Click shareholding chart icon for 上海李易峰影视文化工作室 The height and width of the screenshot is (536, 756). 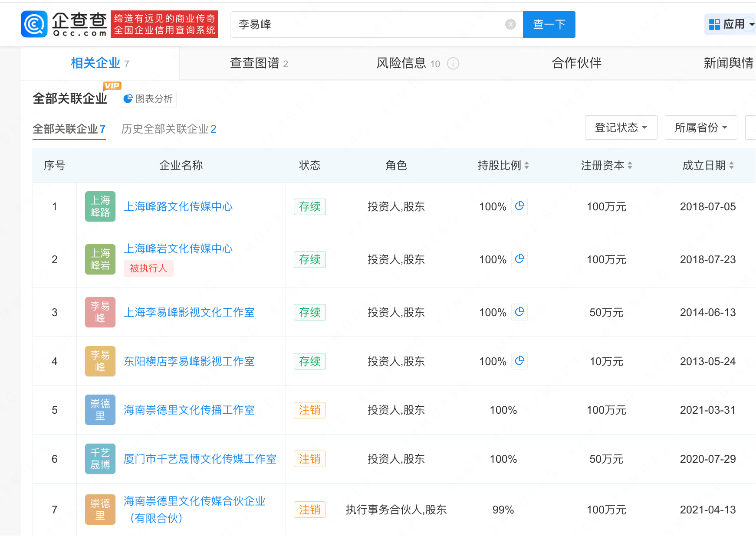pyautogui.click(x=519, y=312)
